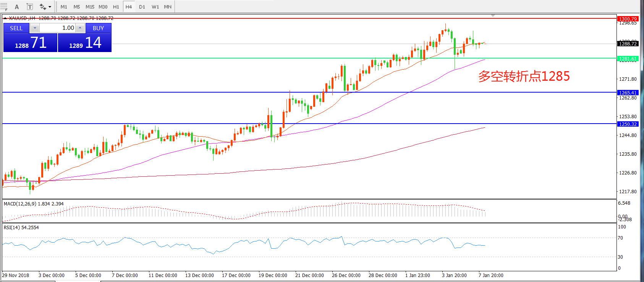Select the H1 timeframe button
Image resolution: width=644 pixels, height=282 pixels.
116,7
